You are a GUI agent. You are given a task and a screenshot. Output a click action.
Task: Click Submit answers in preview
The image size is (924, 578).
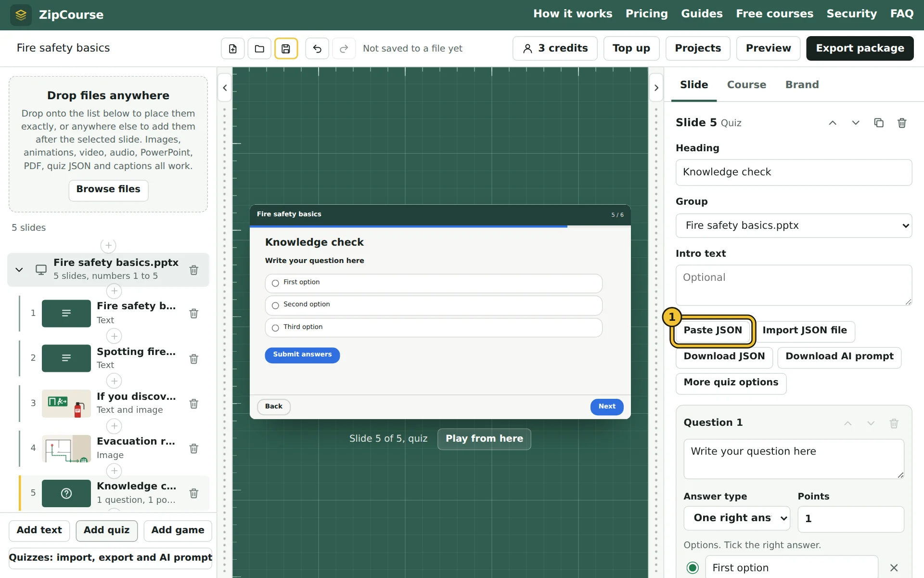(x=302, y=355)
